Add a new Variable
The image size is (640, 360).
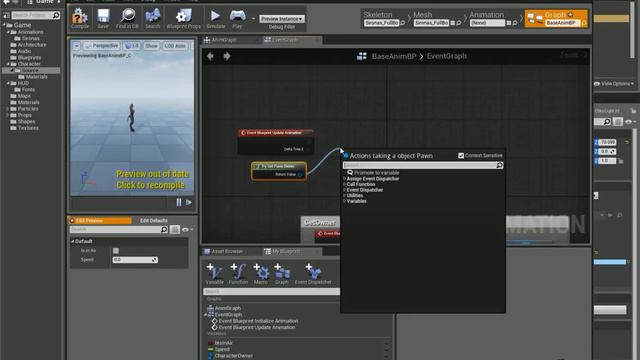pyautogui.click(x=214, y=274)
